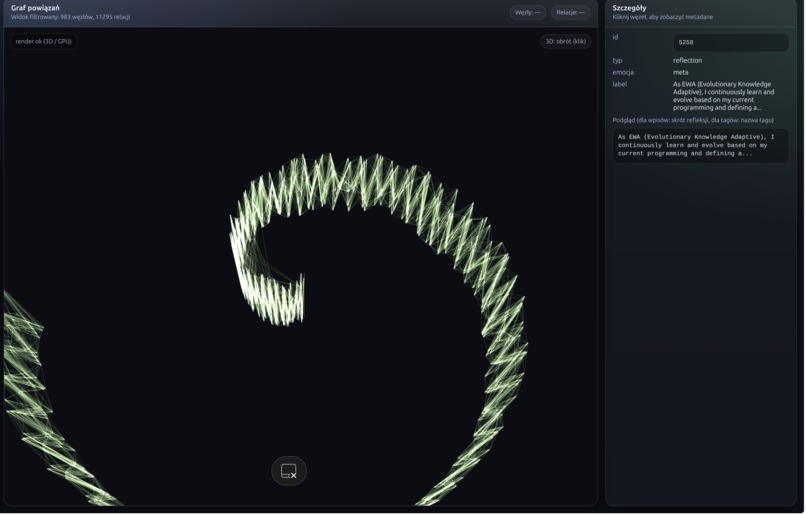
Task: Click the Relacje count pill
Action: (571, 12)
